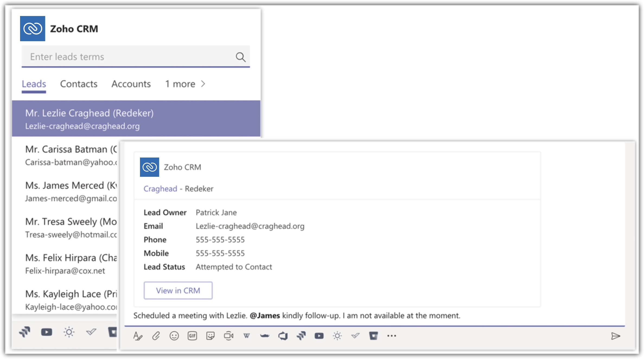
Task: Click the Phone row number 555-555-5555
Action: [x=220, y=240]
